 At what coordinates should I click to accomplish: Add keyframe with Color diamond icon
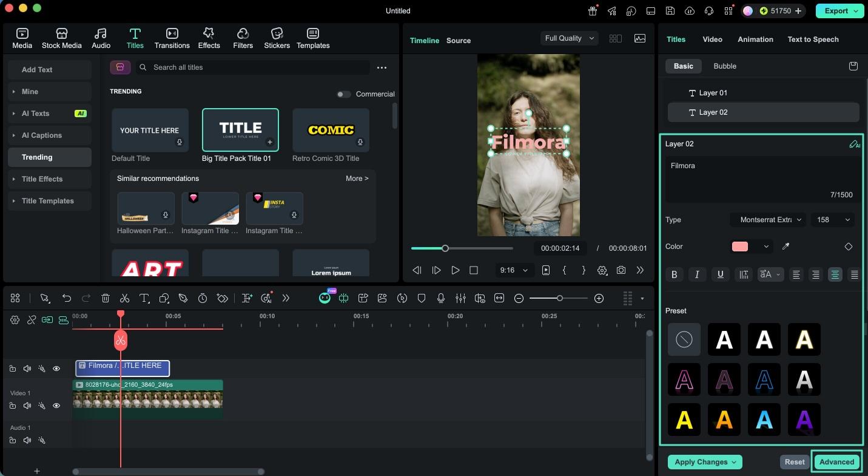[849, 246]
